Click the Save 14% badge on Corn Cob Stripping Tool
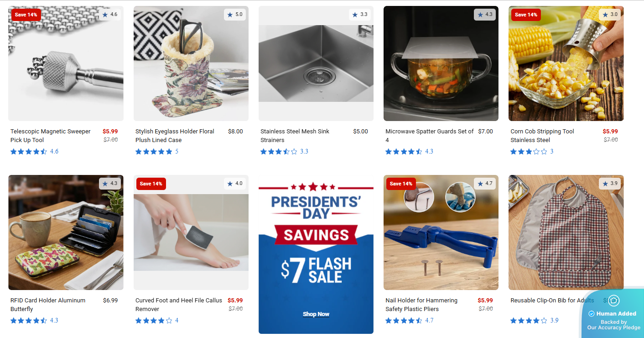This screenshot has width=644, height=338. coord(526,15)
